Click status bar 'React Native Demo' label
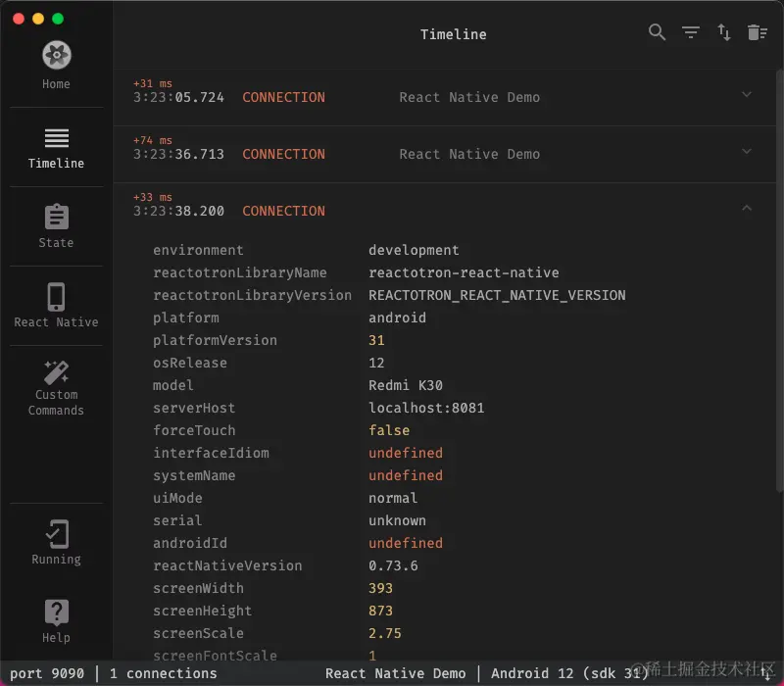Screen dimensions: 784x686 pos(396,673)
